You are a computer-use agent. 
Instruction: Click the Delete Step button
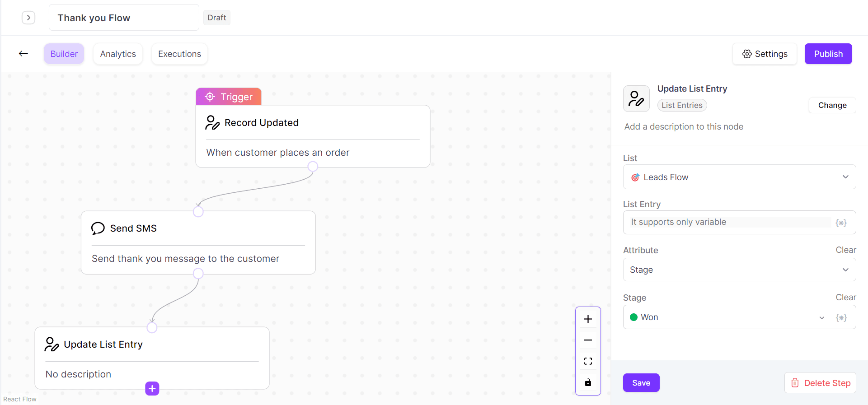[x=820, y=383]
